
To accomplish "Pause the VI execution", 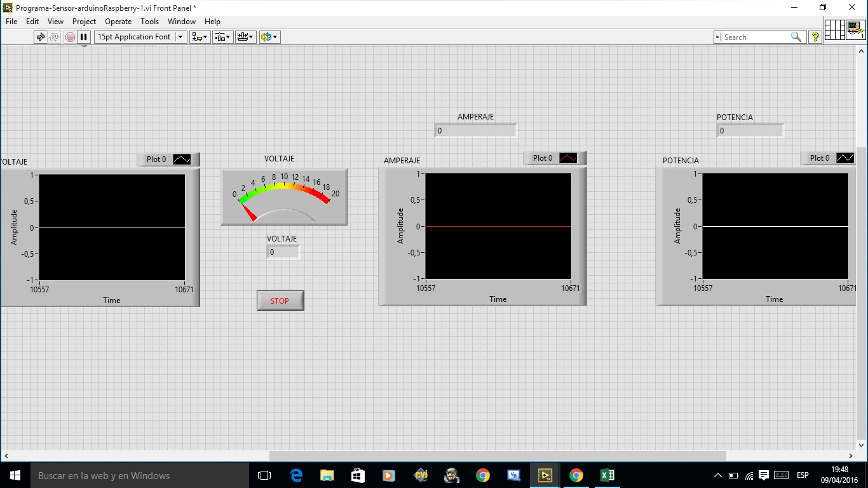I will [x=84, y=37].
